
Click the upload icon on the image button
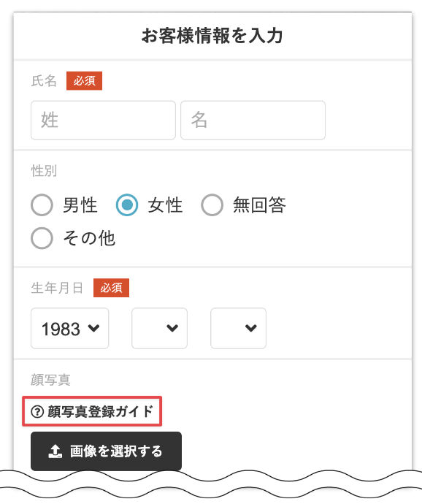[55, 451]
